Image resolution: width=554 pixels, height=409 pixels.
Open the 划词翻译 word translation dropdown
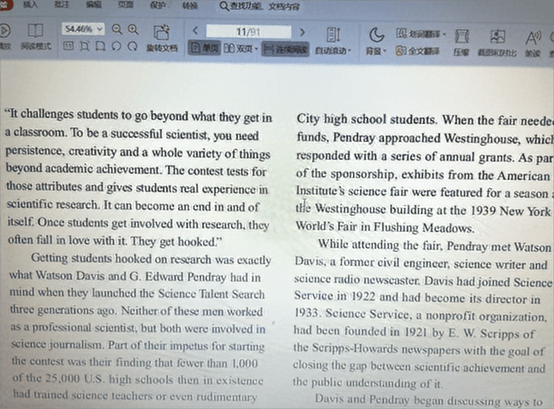click(420, 34)
